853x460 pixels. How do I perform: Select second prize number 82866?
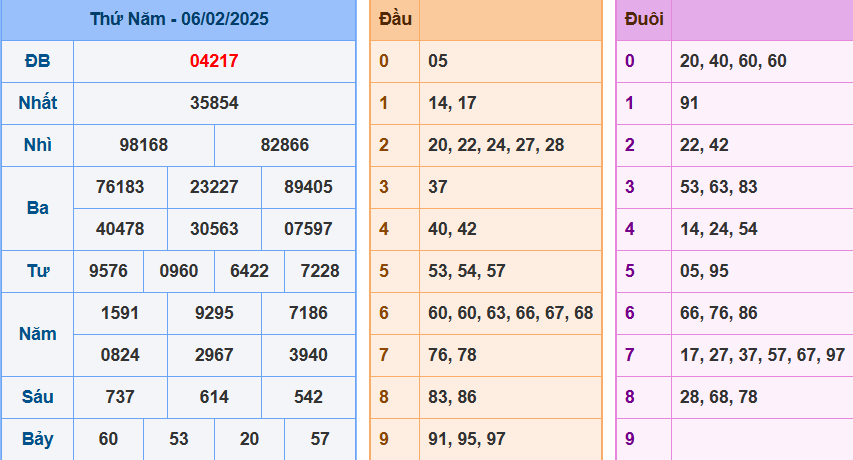click(x=285, y=145)
